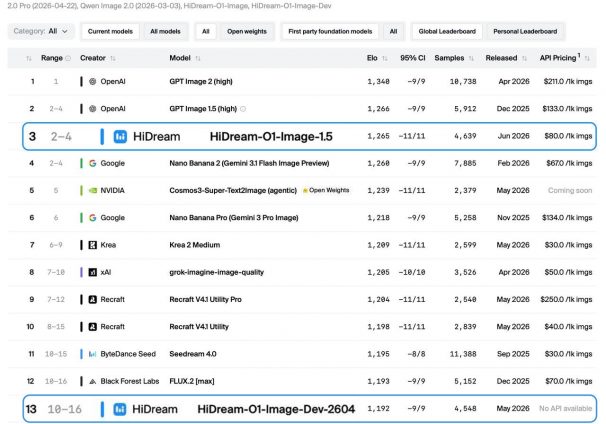Select the Current models filter
This screenshot has width=606, height=424.
coord(110,31)
